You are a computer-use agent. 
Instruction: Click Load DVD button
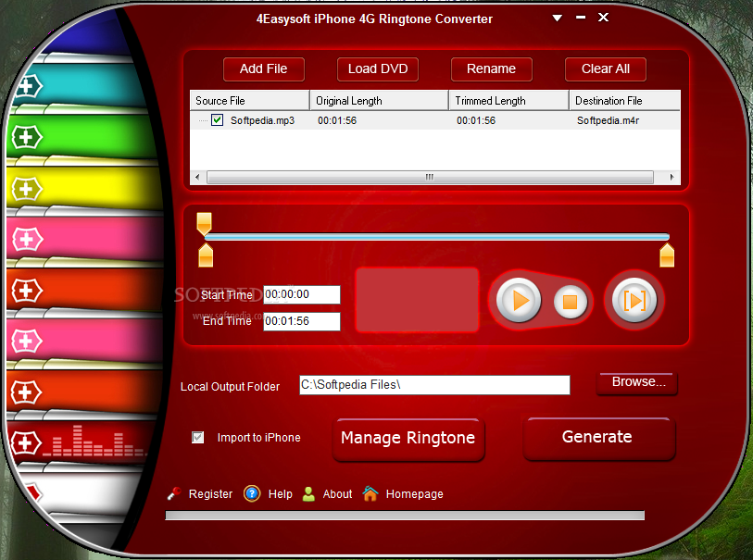pyautogui.click(x=378, y=69)
